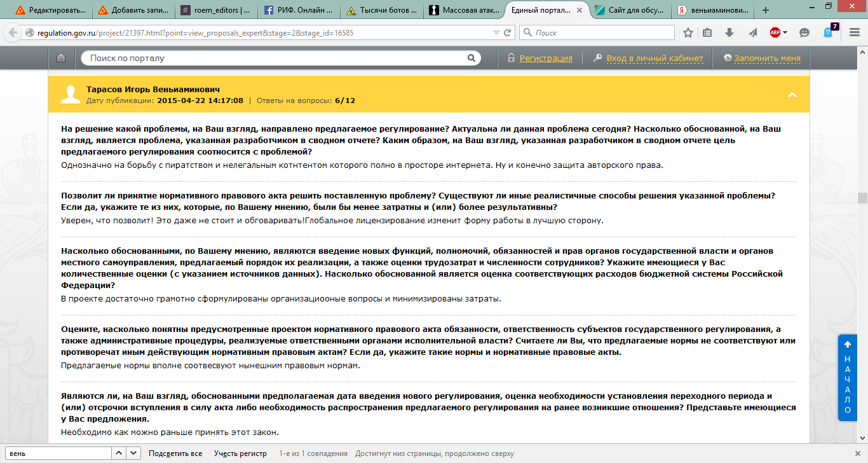
Task: Reload the page with the refresh icon
Action: click(508, 32)
